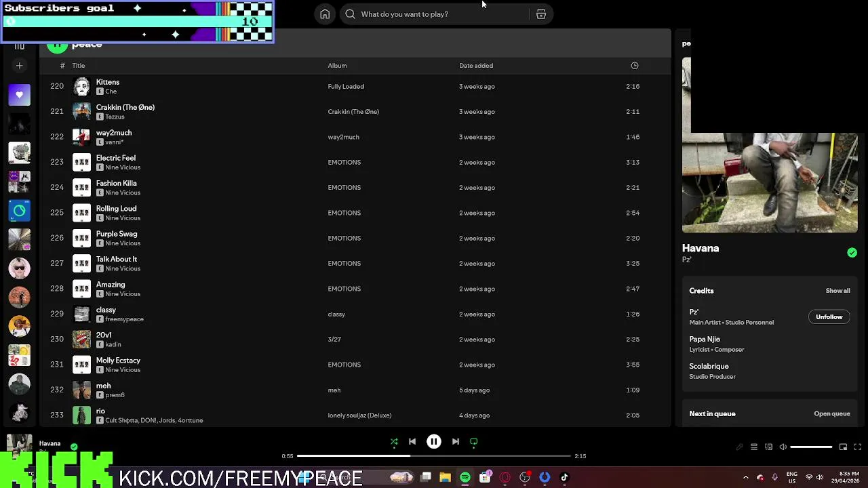Open Liked Songs from sidebar
This screenshot has width=868, height=488.
(19, 95)
